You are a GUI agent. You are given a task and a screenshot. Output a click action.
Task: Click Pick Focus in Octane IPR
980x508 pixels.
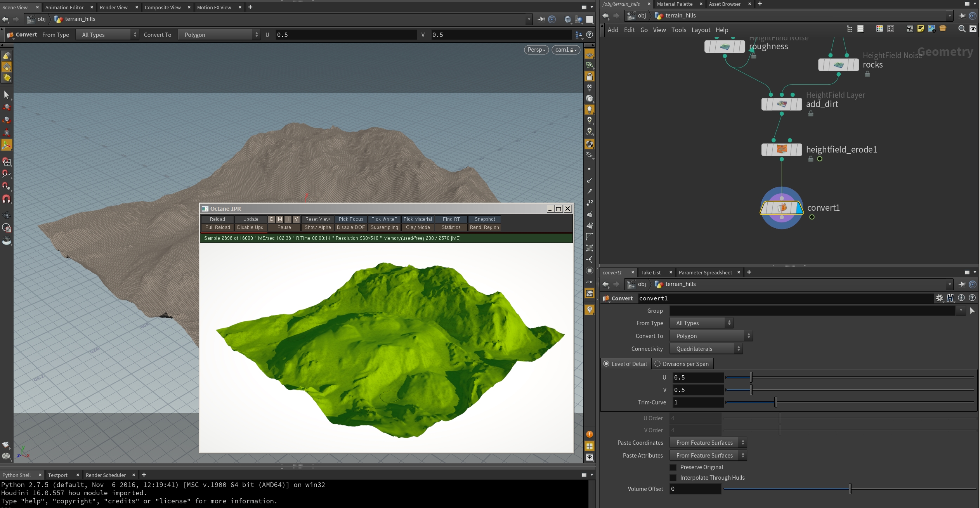[350, 219]
